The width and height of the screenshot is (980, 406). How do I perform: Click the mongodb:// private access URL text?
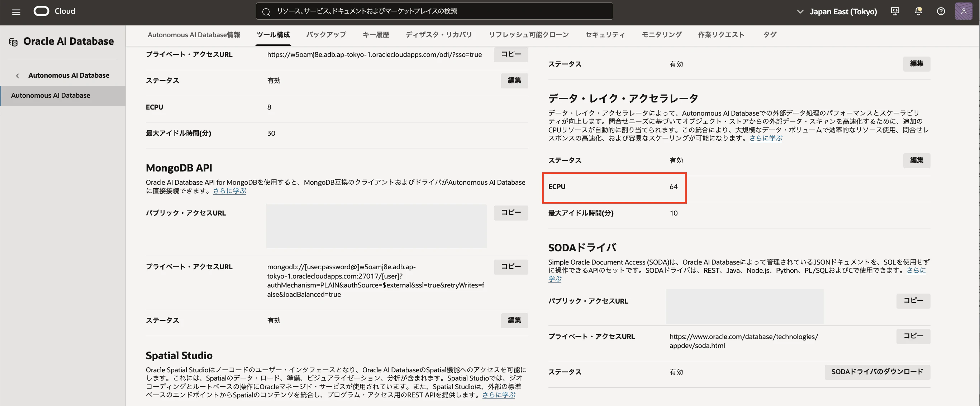tap(376, 281)
